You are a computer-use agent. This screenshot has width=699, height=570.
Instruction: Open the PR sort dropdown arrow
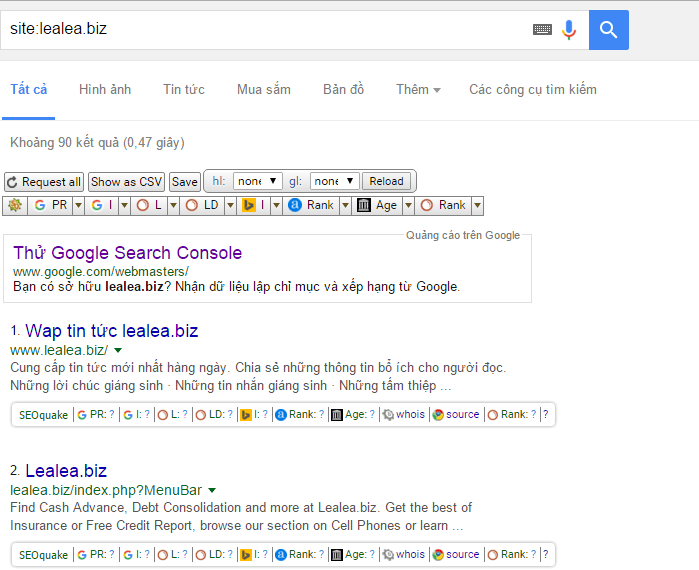click(78, 205)
